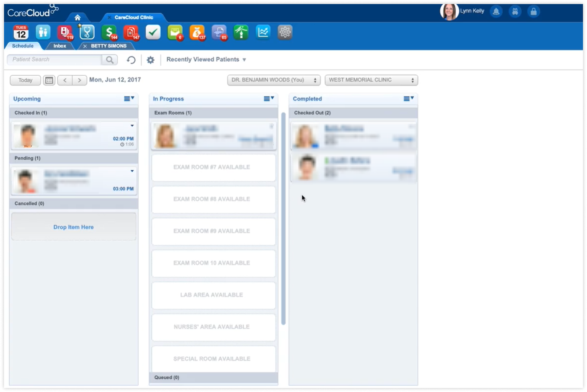Viewport: 587px width, 392px height.
Task: Open the Exam Rooms patient card photo
Action: 166,136
